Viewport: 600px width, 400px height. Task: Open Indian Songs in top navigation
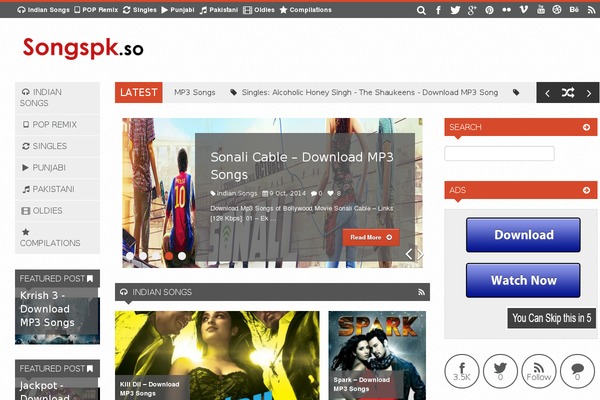[43, 10]
